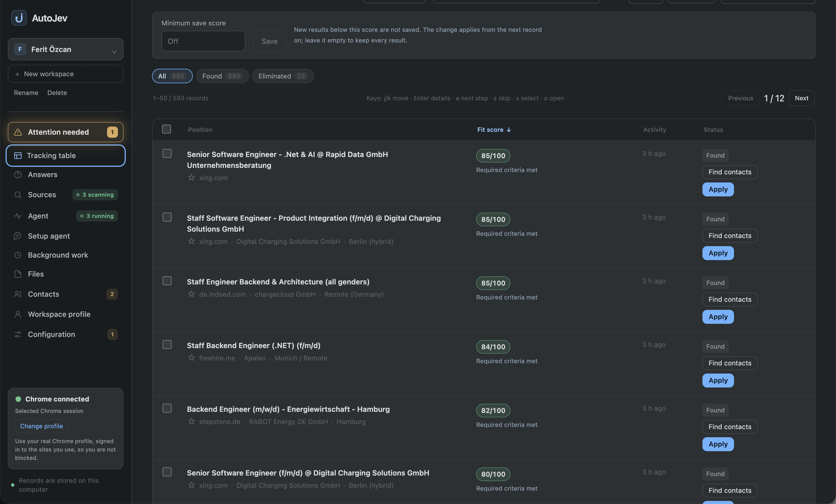Click the Rename workspace link
Screen dimensions: 836x504
click(x=26, y=92)
